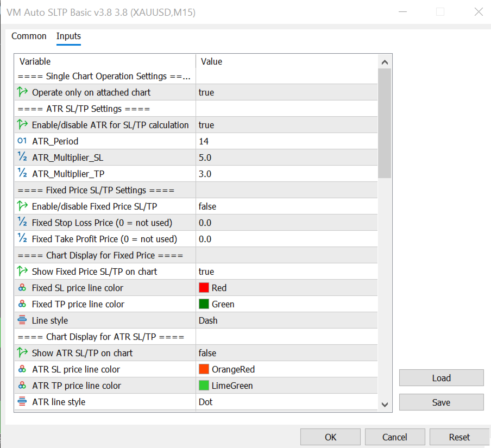The height and width of the screenshot is (448, 491).
Task: Select the Inputs tab
Action: (68, 36)
